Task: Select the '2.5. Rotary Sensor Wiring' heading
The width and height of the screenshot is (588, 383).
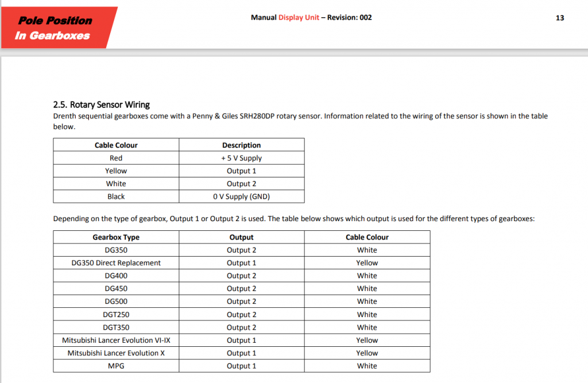Action: (101, 105)
